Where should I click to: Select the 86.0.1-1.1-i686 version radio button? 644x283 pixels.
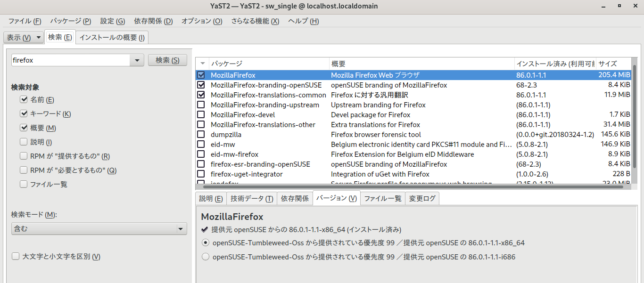coord(205,257)
